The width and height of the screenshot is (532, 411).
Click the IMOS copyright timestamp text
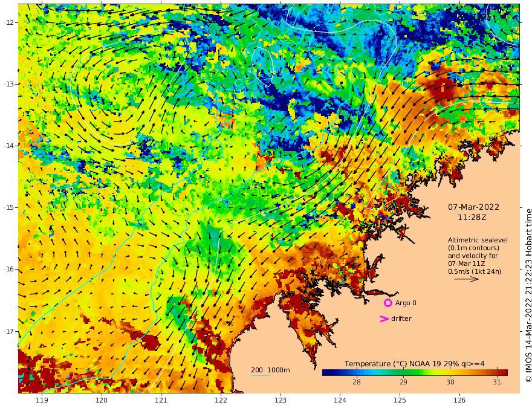528,295
